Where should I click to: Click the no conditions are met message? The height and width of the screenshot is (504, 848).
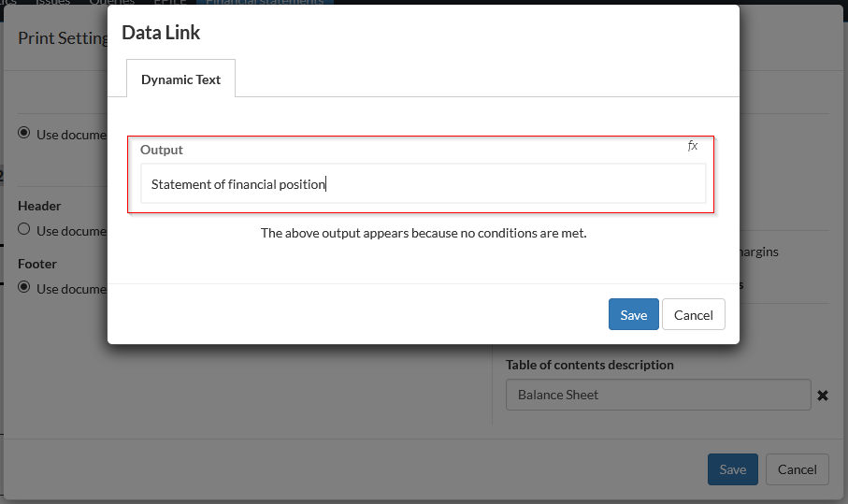[423, 233]
